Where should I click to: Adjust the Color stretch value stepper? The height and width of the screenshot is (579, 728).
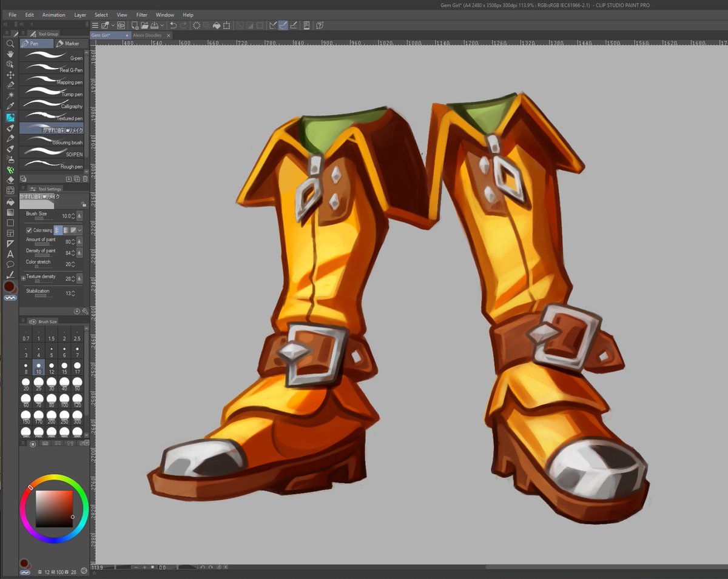coord(73,264)
